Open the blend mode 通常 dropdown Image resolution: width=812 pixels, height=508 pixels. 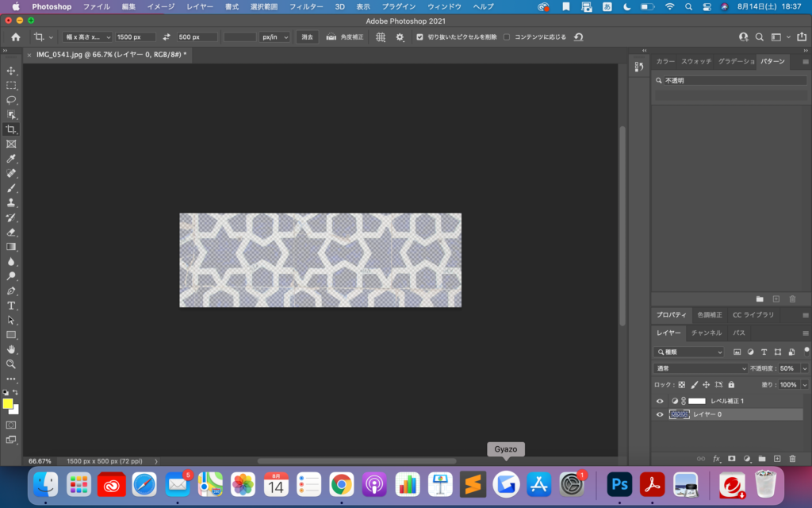tap(700, 368)
